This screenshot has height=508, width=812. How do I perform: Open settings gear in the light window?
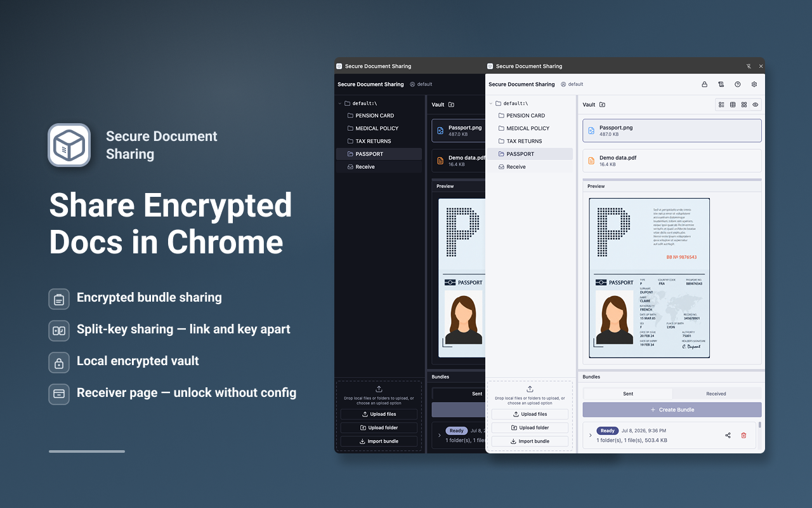pyautogui.click(x=754, y=84)
